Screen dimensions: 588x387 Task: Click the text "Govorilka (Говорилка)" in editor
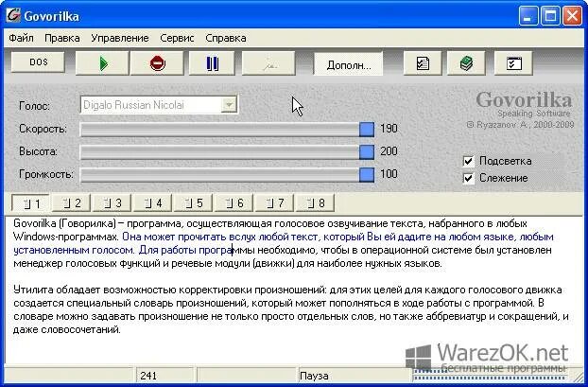coord(64,223)
